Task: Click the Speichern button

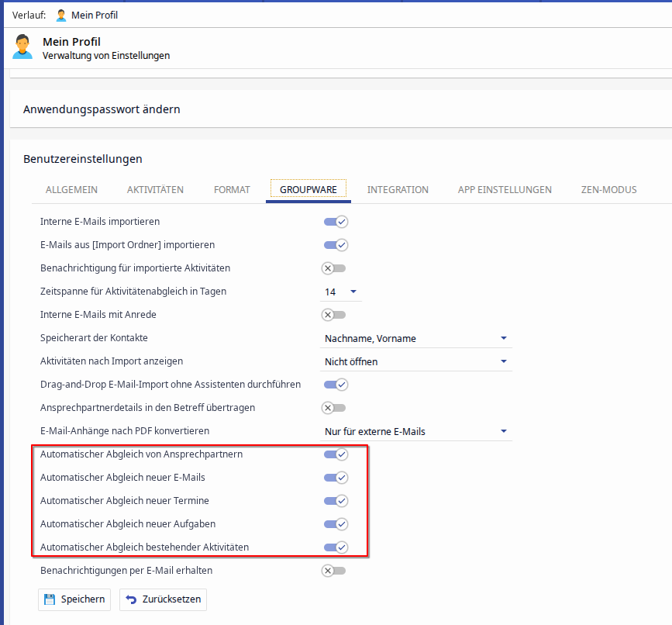Action: click(74, 599)
